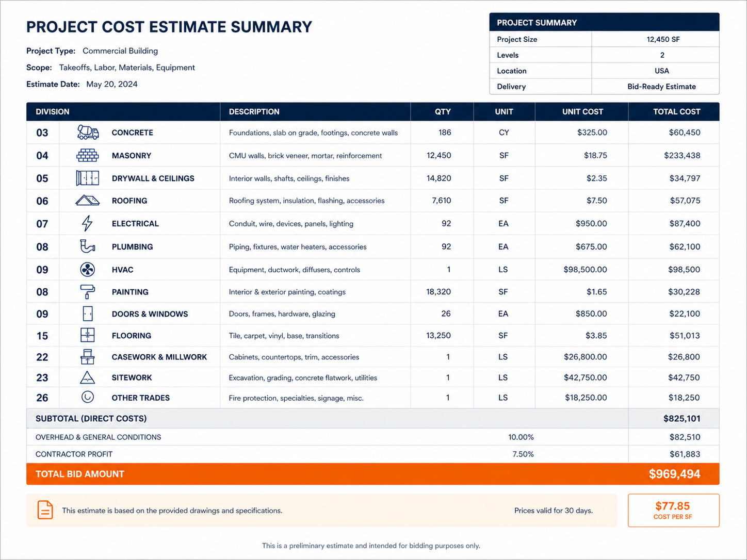The image size is (747, 560).
Task: Click the drywall panels icon
Action: tap(88, 178)
